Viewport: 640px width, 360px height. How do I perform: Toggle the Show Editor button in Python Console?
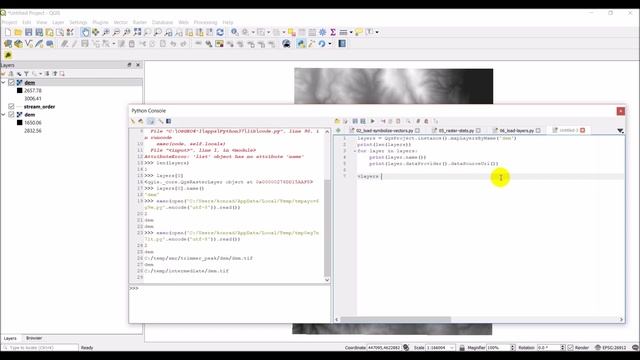151,121
